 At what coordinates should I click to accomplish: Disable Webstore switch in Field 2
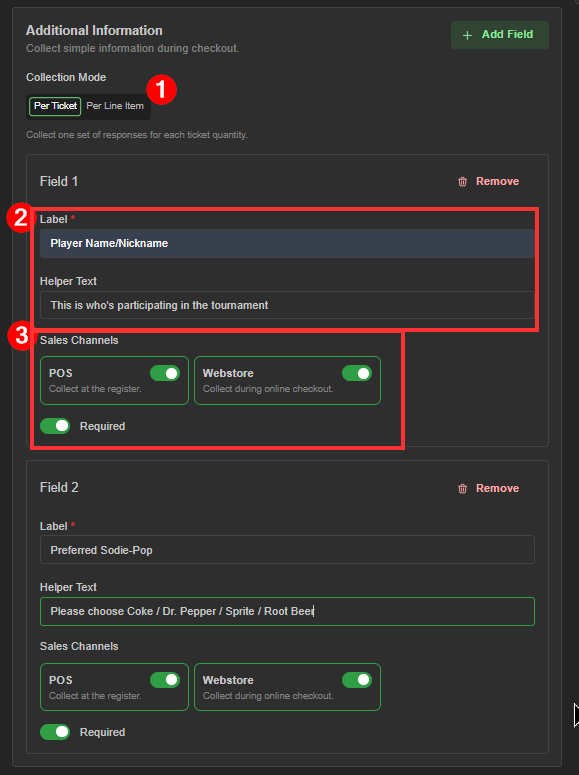(356, 680)
